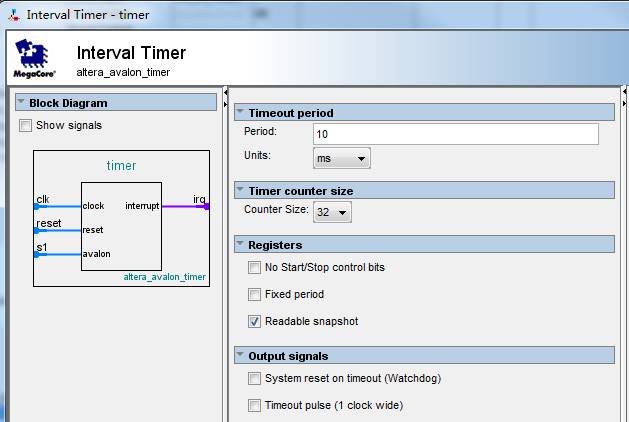Collapse the Registers section header
629x422 pixels.
[240, 244]
